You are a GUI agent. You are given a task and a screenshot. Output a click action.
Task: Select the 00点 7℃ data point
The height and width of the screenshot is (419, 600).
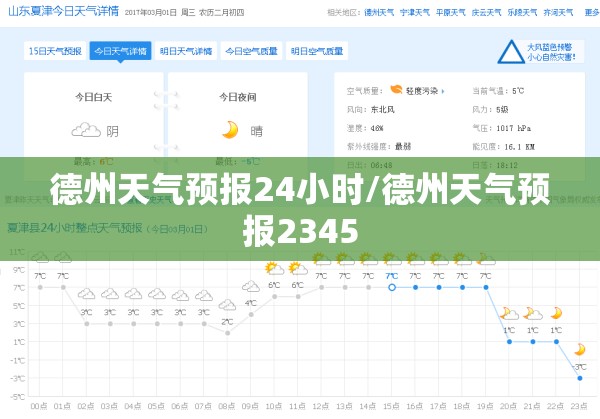pos(40,287)
